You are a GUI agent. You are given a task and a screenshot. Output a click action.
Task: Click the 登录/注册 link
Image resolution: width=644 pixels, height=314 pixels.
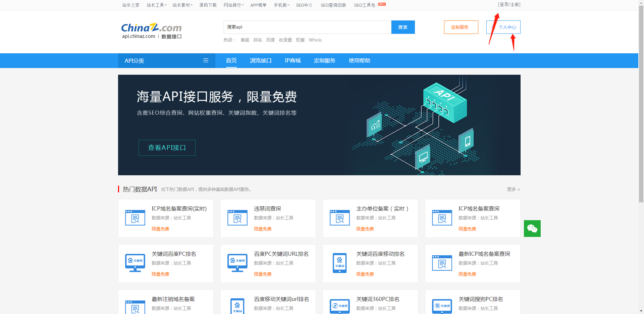(x=509, y=5)
